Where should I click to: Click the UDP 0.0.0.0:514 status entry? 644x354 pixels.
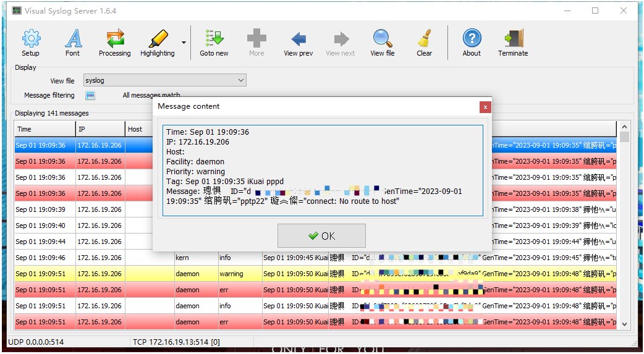tap(36, 342)
